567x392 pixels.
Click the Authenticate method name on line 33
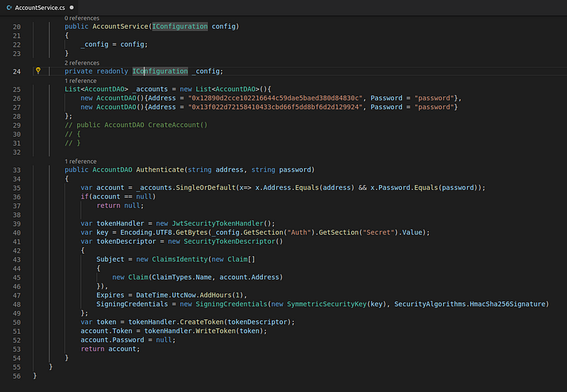click(x=160, y=170)
